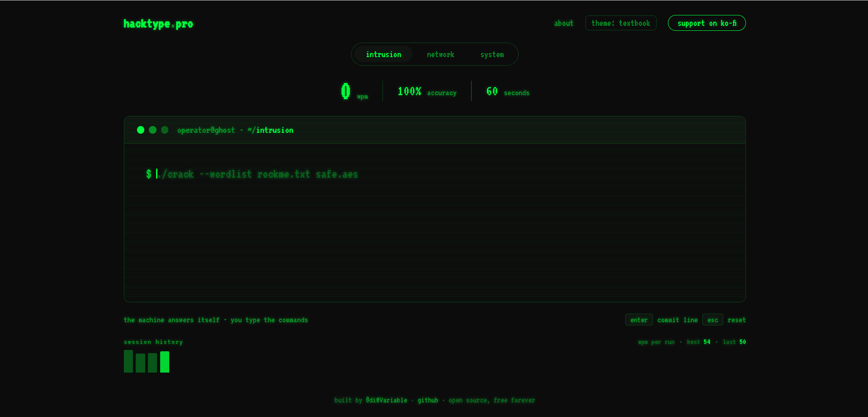
Task: Open the github footer link
Action: click(428, 400)
